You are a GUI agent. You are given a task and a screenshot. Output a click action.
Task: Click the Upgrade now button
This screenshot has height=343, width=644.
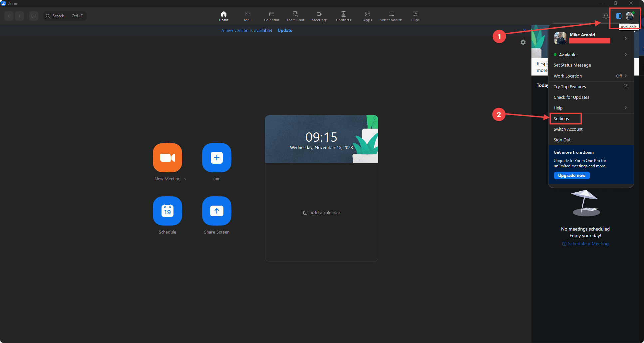pos(572,175)
